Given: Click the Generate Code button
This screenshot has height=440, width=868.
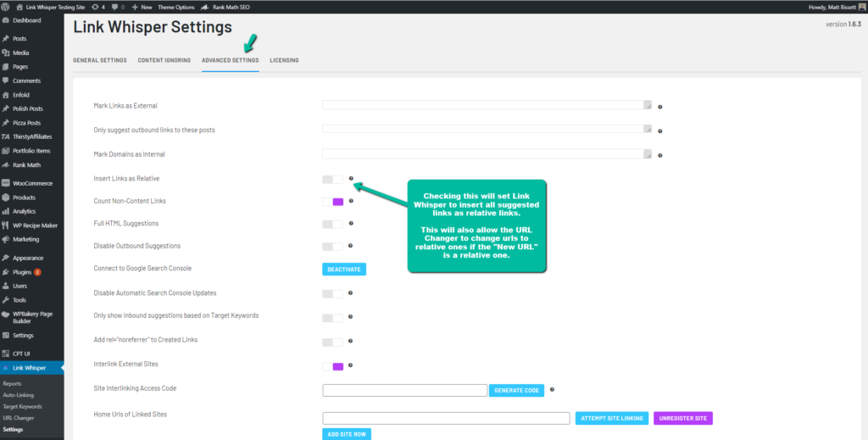Looking at the screenshot, I should tap(516, 390).
